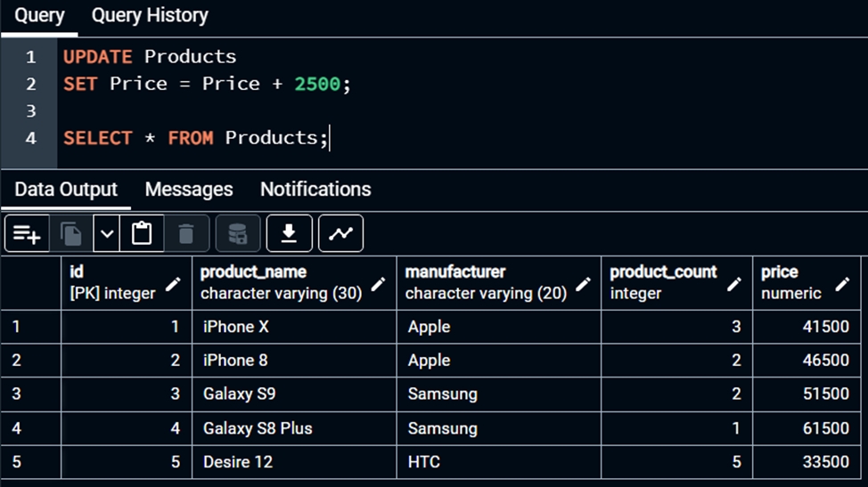Select the Data Output tab

[66, 190]
